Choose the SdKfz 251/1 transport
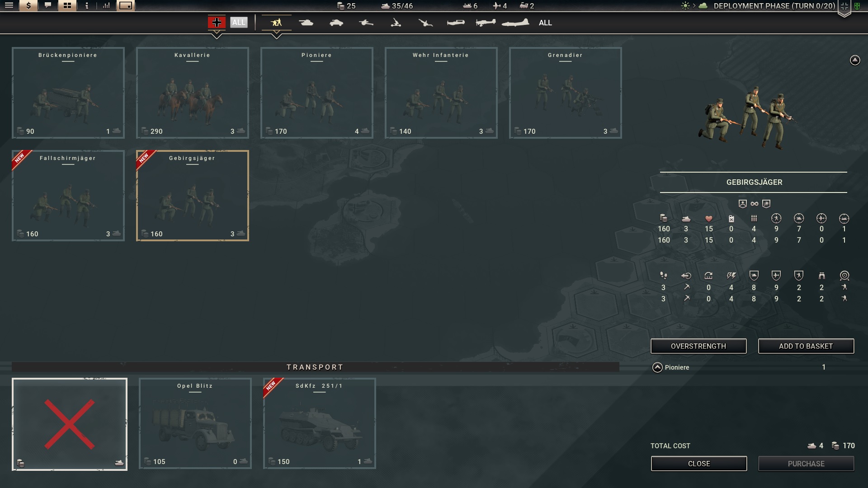The height and width of the screenshot is (488, 868). coord(320,423)
